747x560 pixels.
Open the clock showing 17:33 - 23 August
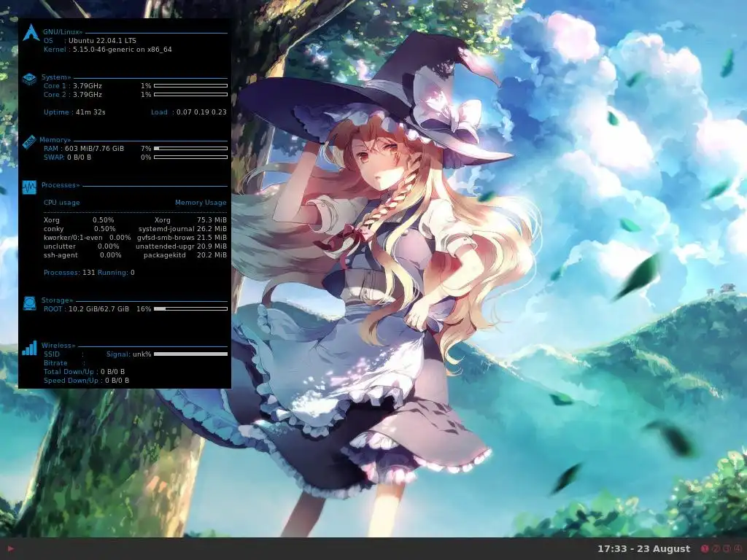[x=643, y=548]
